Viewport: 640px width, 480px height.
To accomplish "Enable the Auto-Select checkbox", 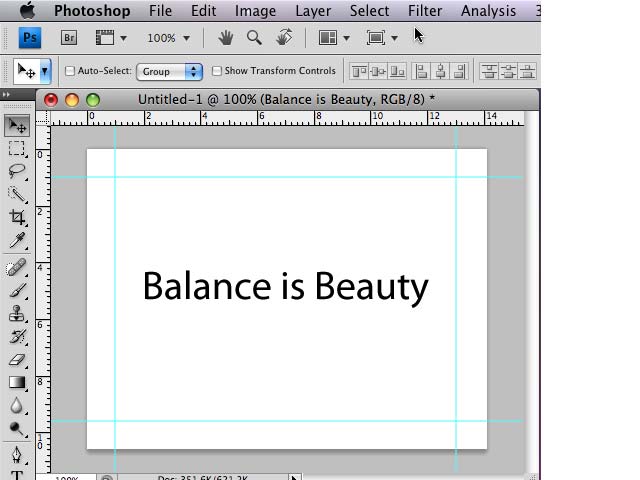I will 70,71.
